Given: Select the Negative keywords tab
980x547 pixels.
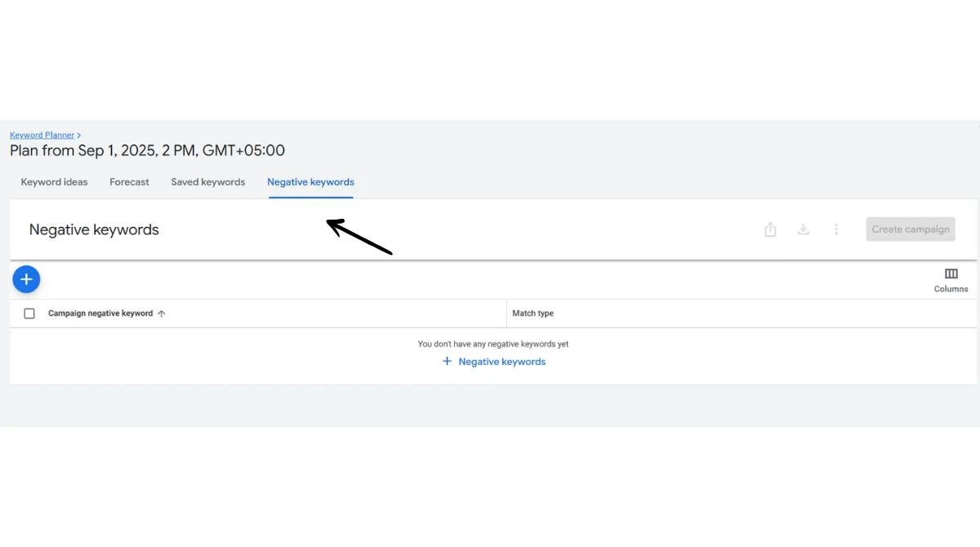Looking at the screenshot, I should pos(310,182).
